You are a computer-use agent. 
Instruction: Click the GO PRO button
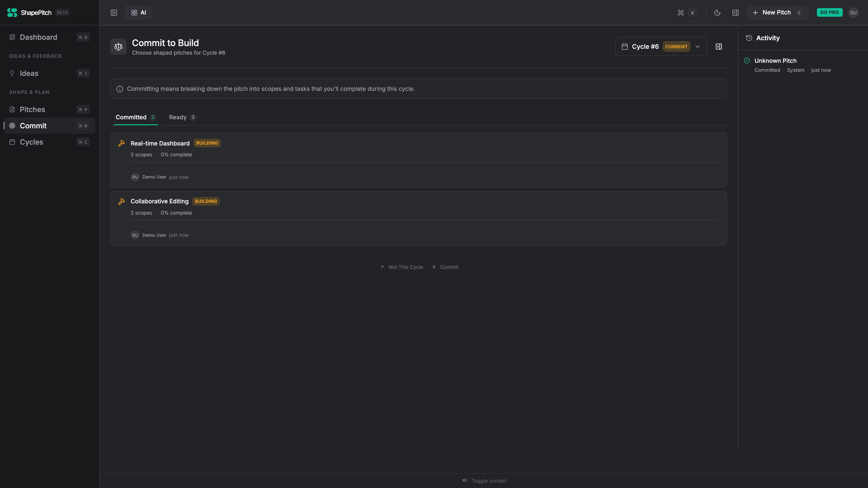click(x=829, y=12)
